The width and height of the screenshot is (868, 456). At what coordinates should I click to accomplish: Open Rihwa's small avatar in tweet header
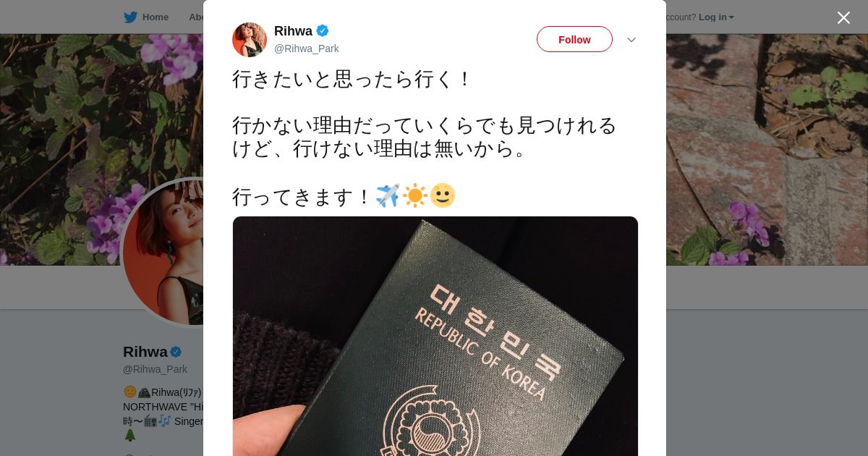click(x=250, y=40)
